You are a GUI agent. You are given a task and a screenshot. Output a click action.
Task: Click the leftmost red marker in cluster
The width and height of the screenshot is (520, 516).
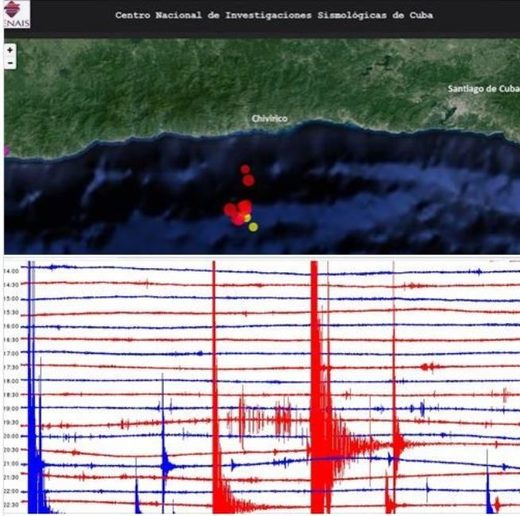tap(230, 210)
